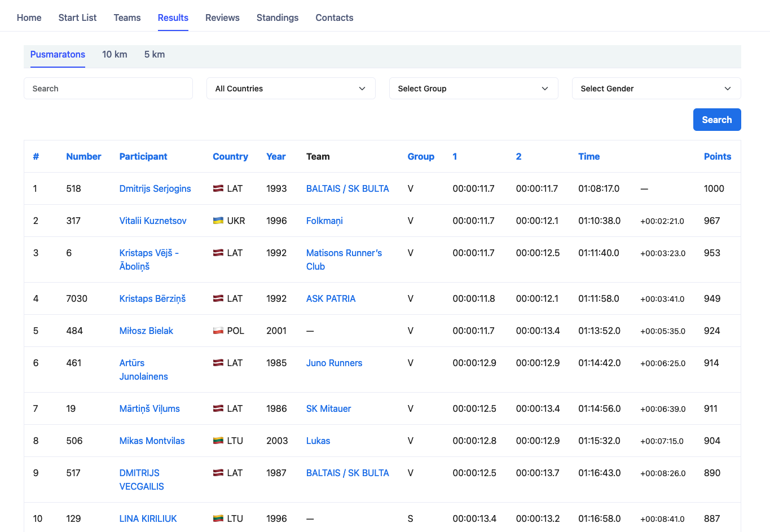Open the All Countries dropdown

point(291,89)
